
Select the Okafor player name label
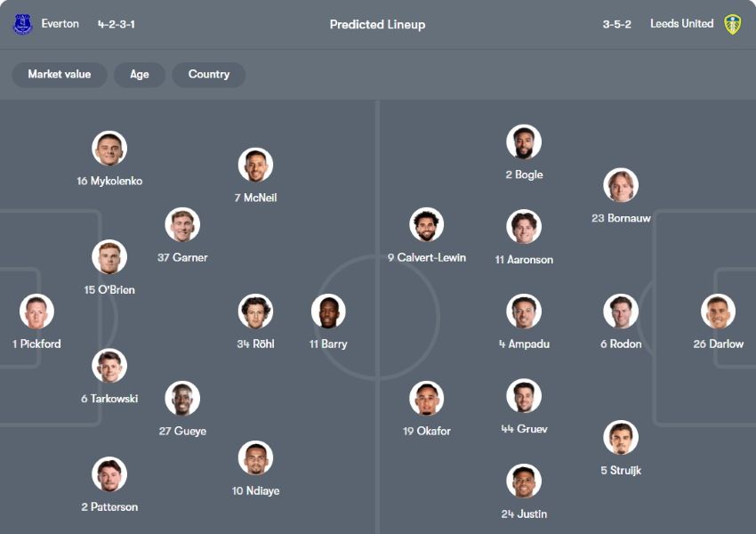427,431
